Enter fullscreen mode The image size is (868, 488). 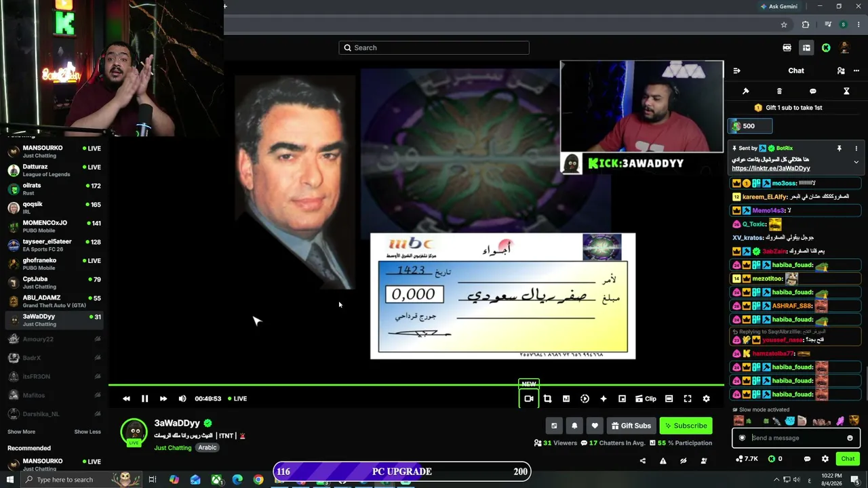pos(688,399)
